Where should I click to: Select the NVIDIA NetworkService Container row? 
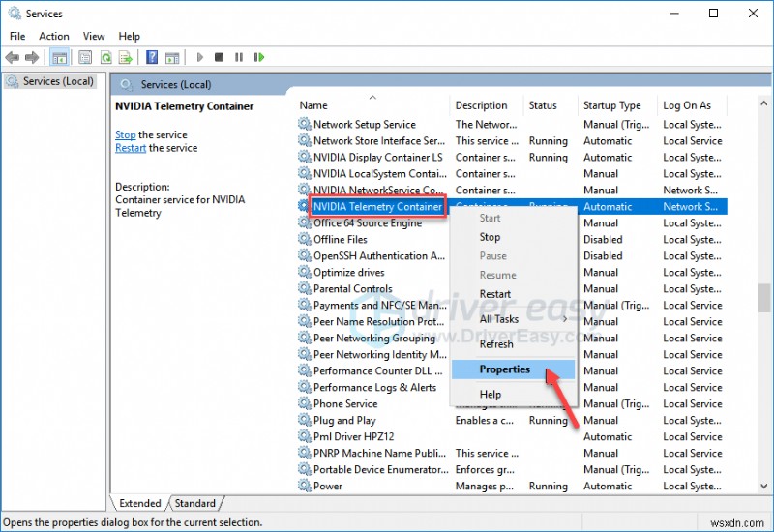[512, 190]
